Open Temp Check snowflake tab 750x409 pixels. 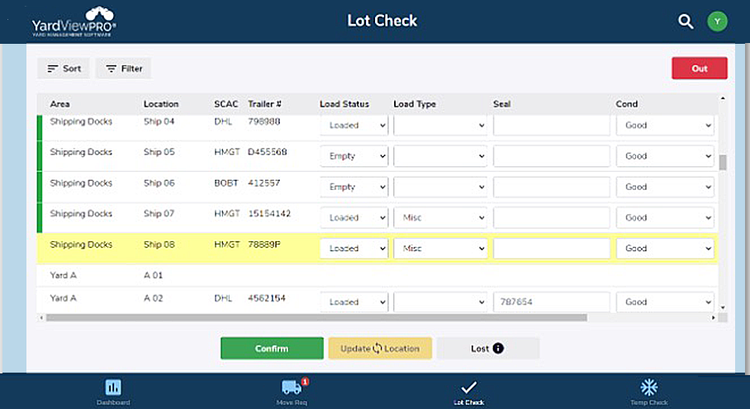(x=649, y=391)
